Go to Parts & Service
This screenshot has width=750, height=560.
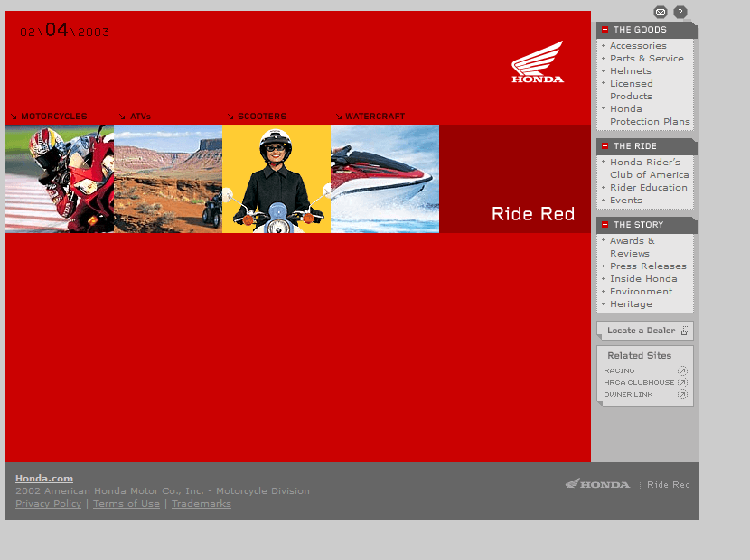(x=647, y=59)
